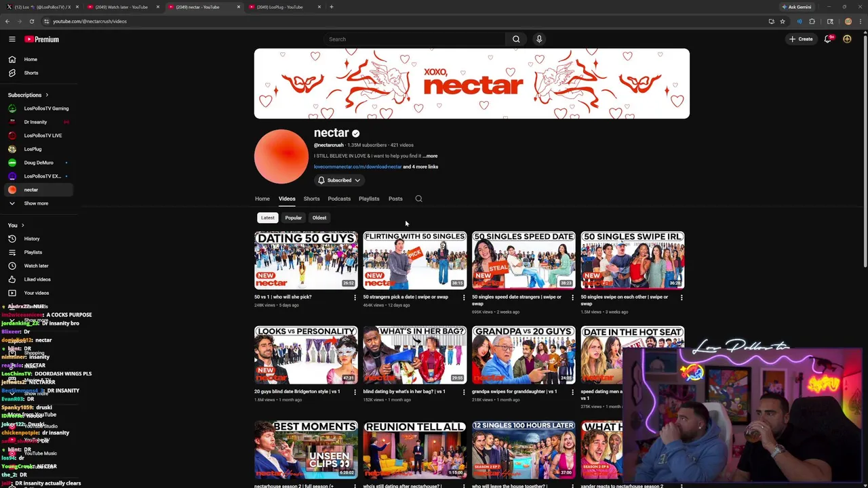Open a new browser tab
The height and width of the screenshot is (488, 868).
tap(332, 7)
